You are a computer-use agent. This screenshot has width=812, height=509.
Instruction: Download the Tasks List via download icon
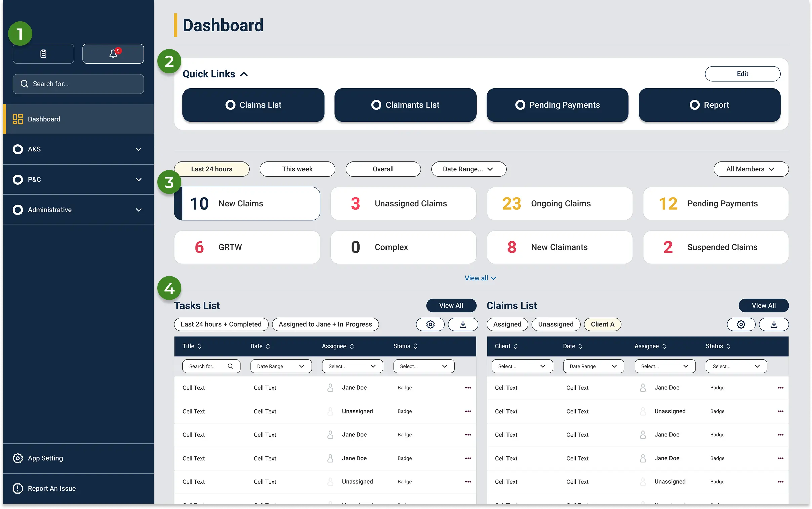coord(463,324)
